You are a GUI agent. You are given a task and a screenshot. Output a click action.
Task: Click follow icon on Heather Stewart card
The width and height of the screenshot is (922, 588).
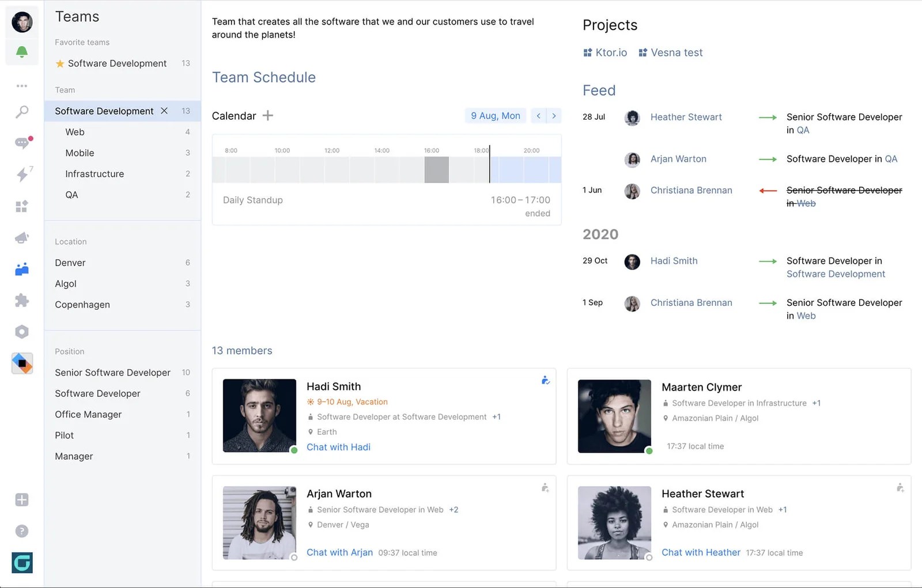click(900, 488)
